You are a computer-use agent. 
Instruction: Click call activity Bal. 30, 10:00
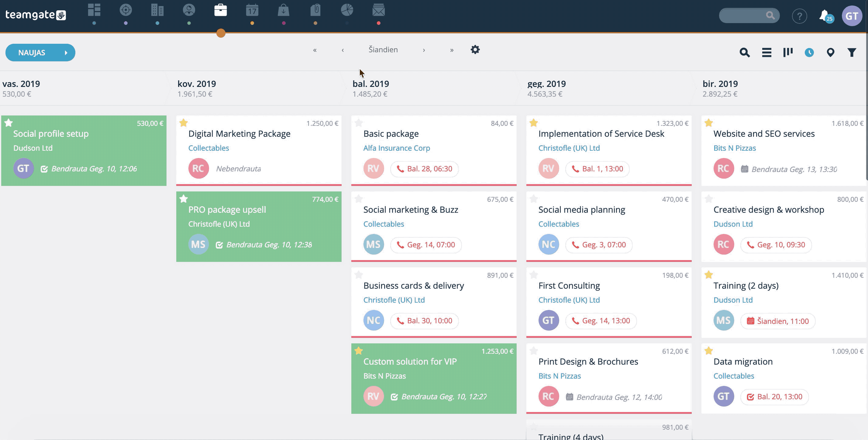[x=425, y=321]
